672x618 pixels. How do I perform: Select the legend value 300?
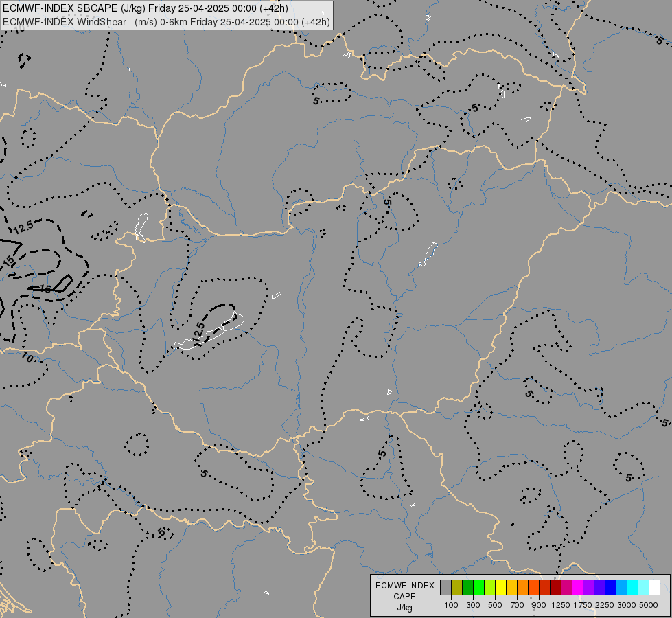[x=473, y=605]
